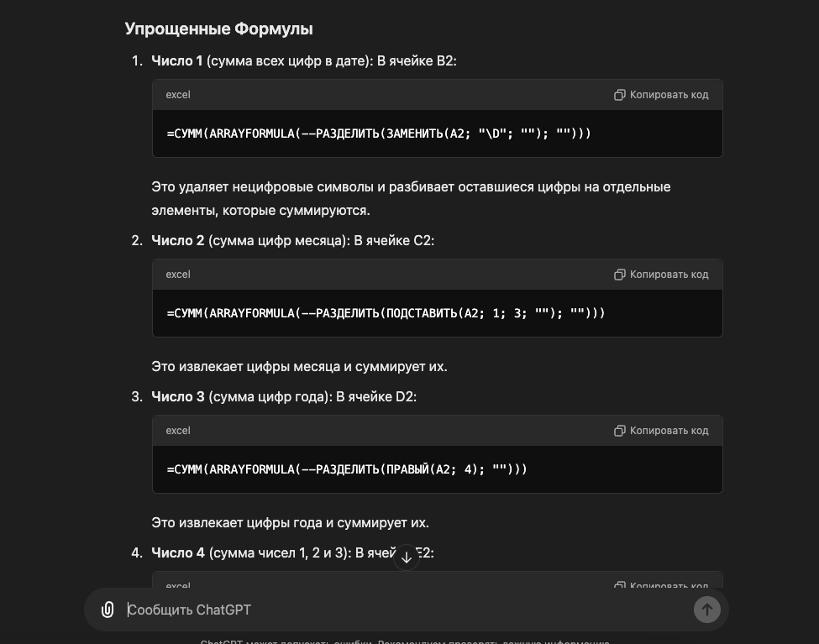819x644 pixels.
Task: Click the ПОДСТАВИТЬ formula code in second block
Action: click(x=386, y=313)
